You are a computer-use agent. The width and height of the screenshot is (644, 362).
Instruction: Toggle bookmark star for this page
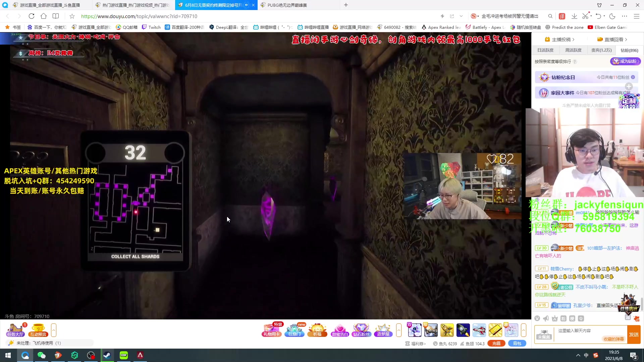coord(72,16)
